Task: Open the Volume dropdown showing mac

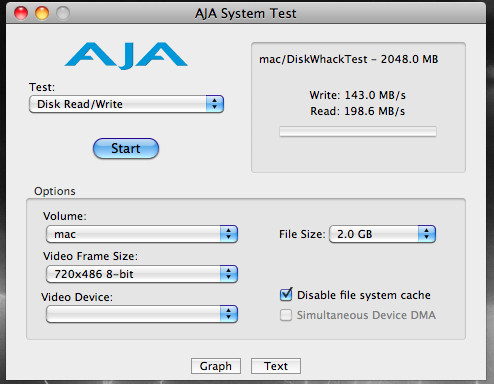Action: tap(142, 234)
